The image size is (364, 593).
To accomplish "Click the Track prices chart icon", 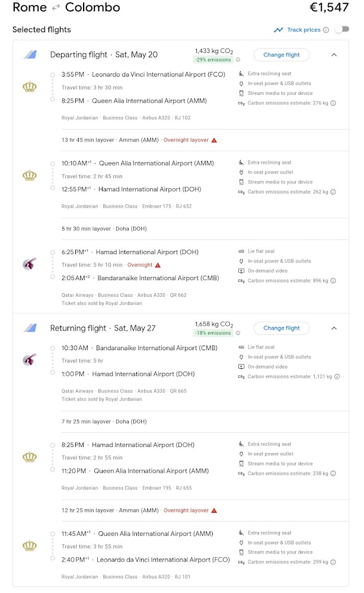I will (x=279, y=30).
